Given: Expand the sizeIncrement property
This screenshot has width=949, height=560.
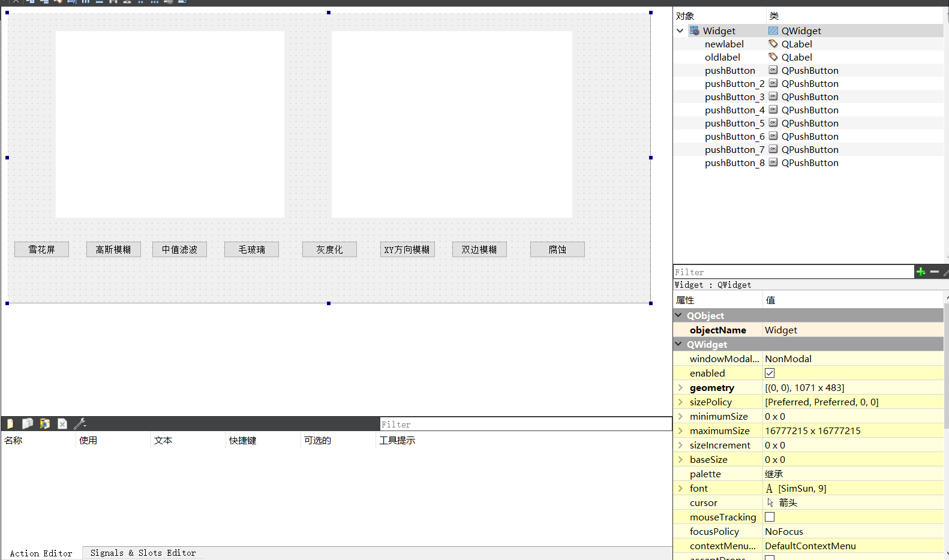Looking at the screenshot, I should tap(680, 445).
